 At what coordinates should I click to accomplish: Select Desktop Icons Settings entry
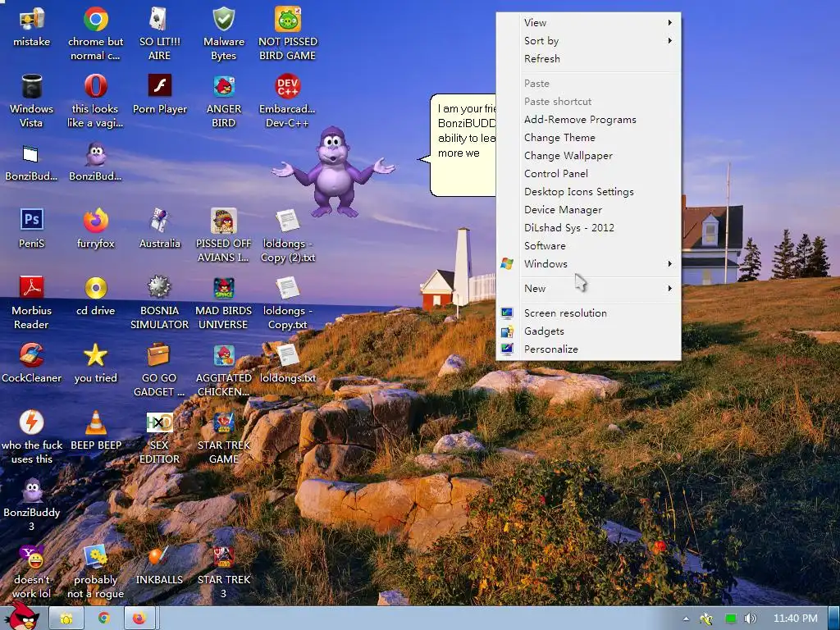(589, 192)
